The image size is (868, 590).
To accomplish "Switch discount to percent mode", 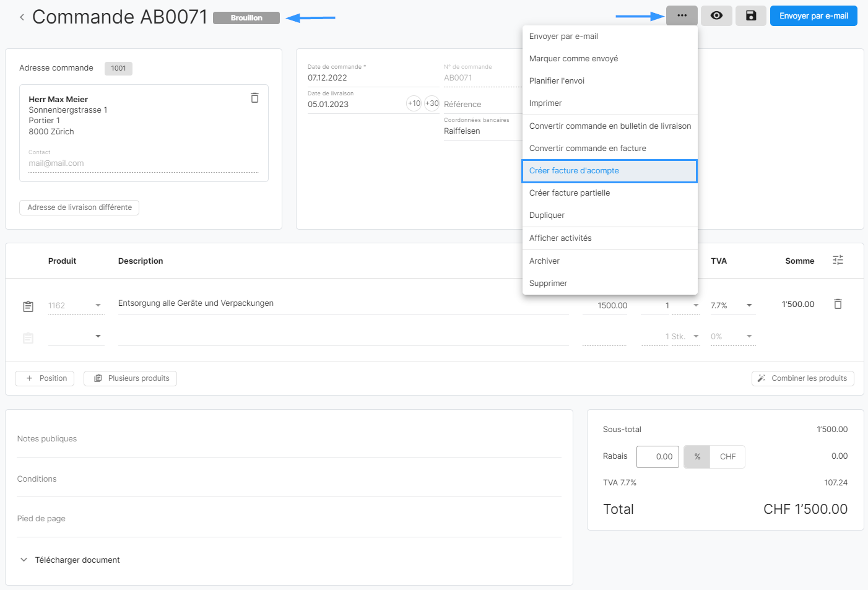I will (x=697, y=457).
